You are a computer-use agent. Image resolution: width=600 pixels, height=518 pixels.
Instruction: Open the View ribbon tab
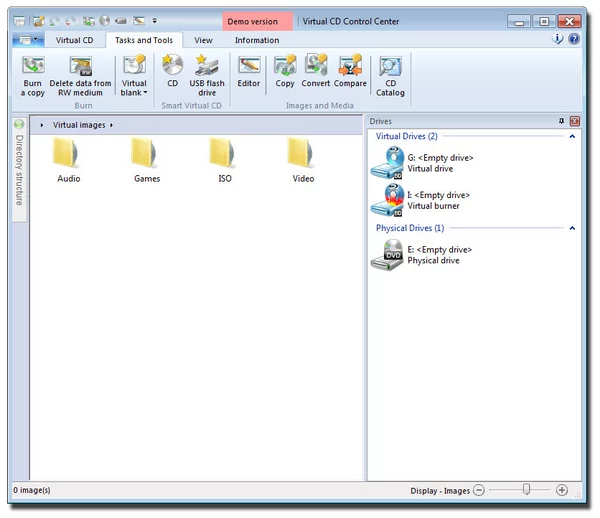pyautogui.click(x=203, y=40)
